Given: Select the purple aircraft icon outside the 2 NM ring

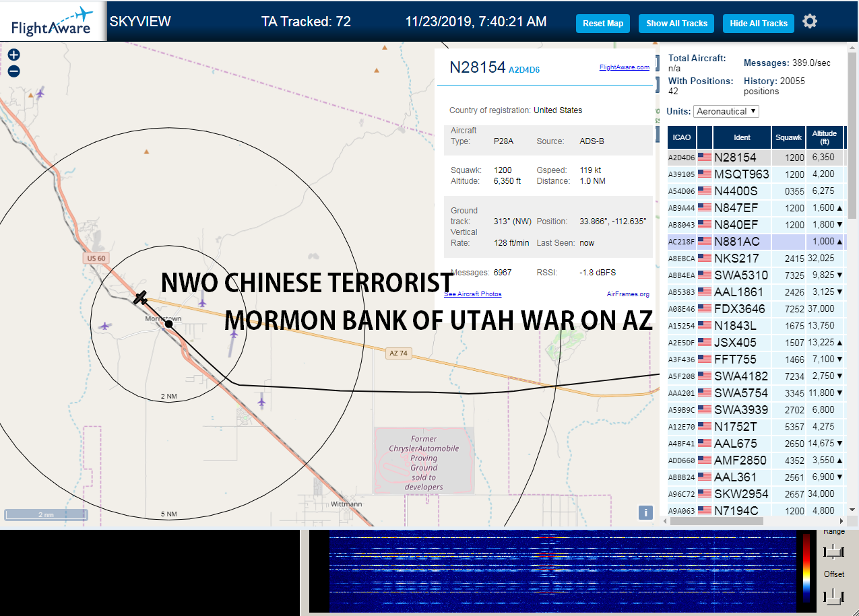Looking at the screenshot, I should tap(261, 402).
